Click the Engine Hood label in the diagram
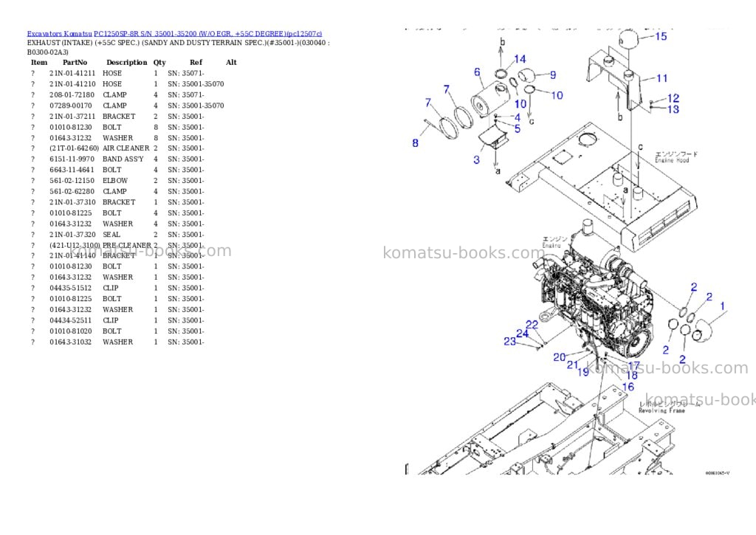756x535 pixels. pos(672,161)
